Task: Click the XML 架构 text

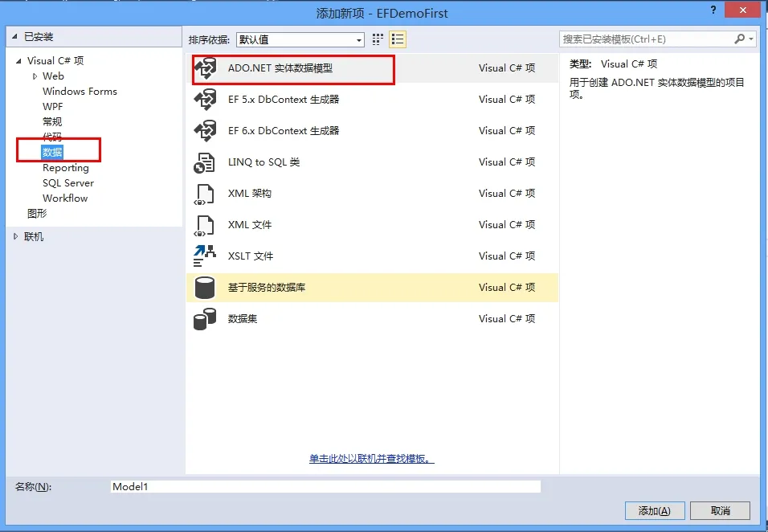Action: (249, 194)
